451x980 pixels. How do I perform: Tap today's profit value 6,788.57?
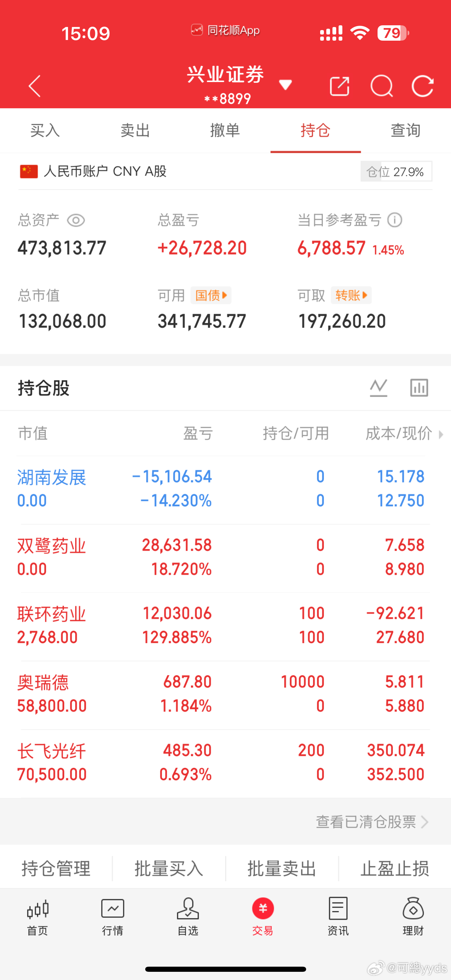pos(331,248)
